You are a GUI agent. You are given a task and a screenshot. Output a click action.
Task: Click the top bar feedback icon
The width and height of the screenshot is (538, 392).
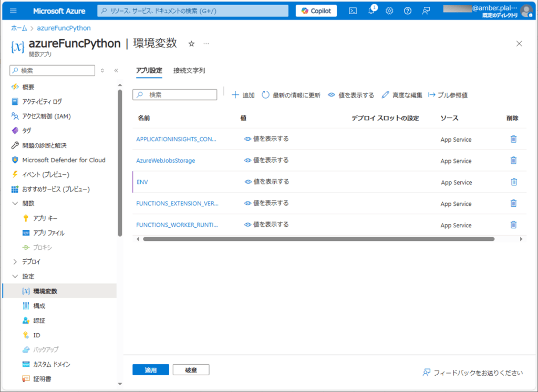(426, 10)
